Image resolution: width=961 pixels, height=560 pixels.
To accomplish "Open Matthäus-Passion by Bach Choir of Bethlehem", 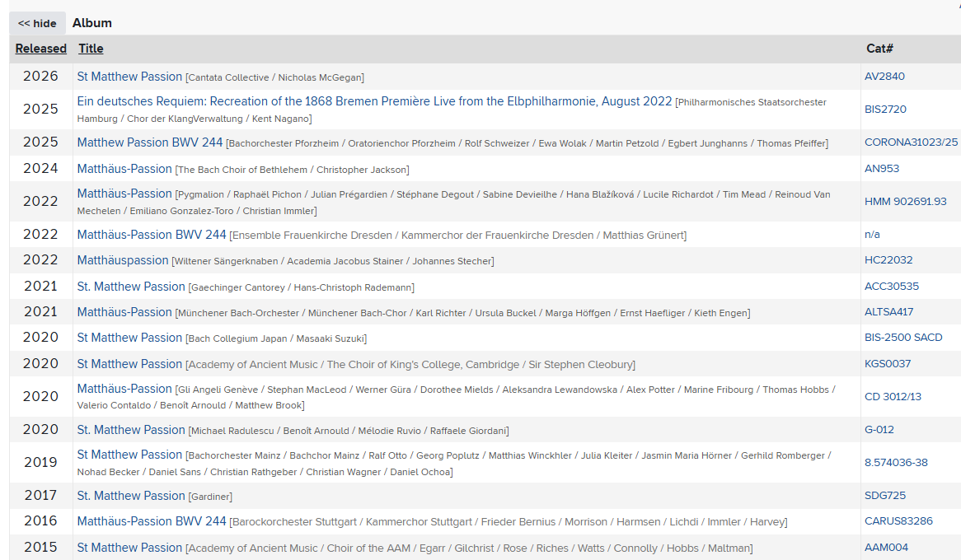I will [x=124, y=169].
